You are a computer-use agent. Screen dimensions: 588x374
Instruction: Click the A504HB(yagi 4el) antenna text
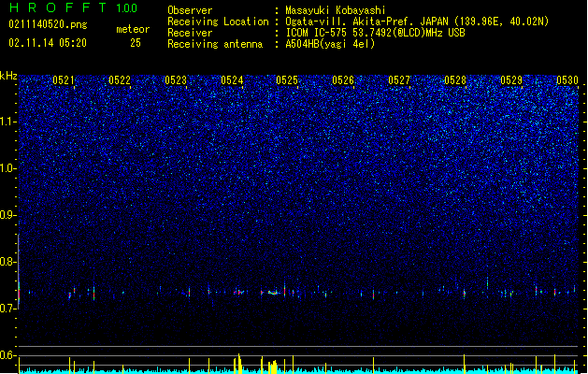pyautogui.click(x=330, y=44)
